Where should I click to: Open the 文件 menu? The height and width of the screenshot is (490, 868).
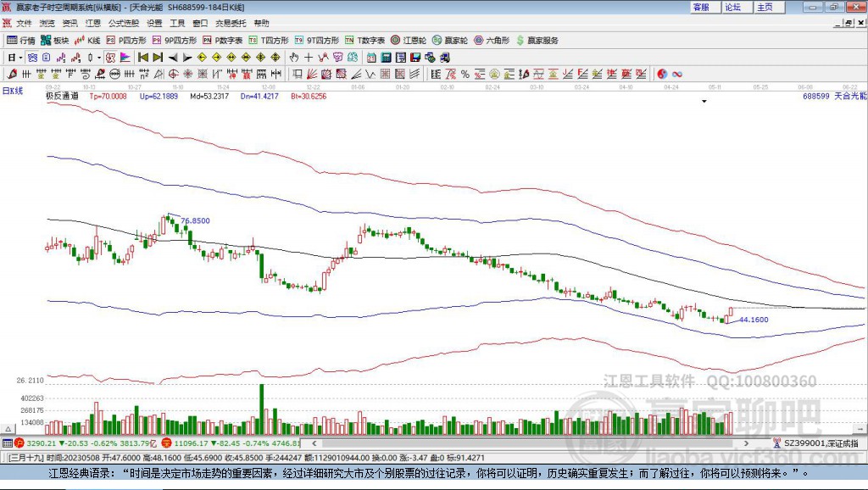pos(24,23)
